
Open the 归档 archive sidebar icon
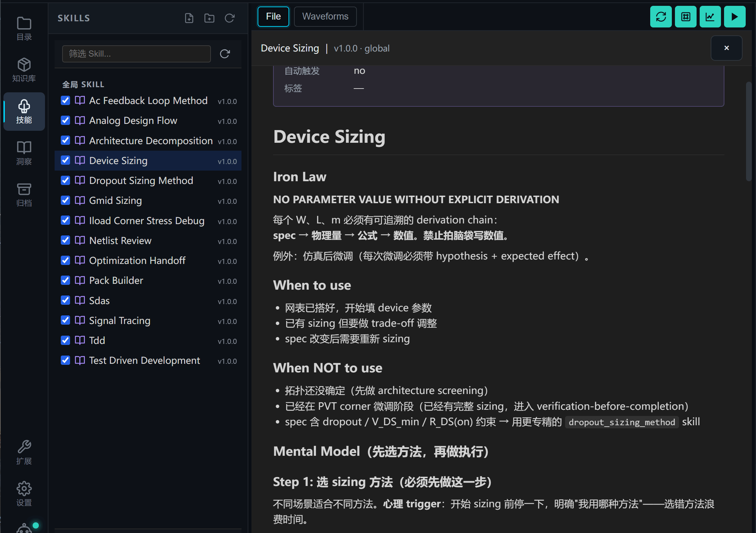tap(24, 195)
